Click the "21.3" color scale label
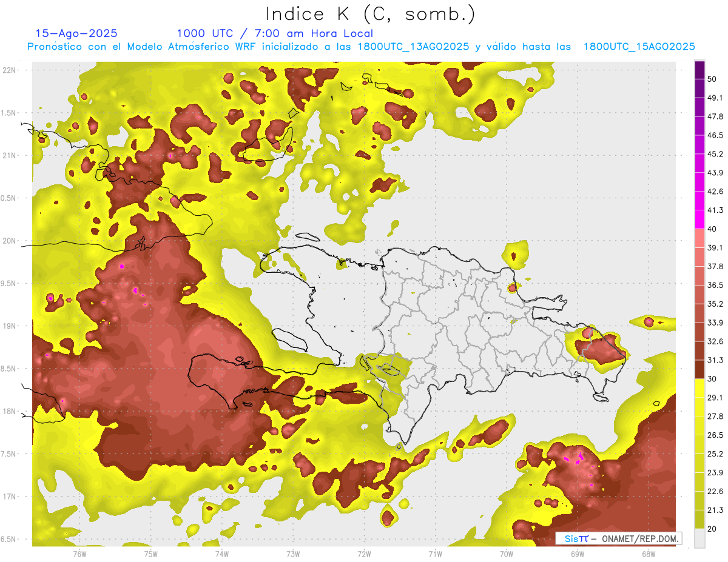 tap(715, 510)
